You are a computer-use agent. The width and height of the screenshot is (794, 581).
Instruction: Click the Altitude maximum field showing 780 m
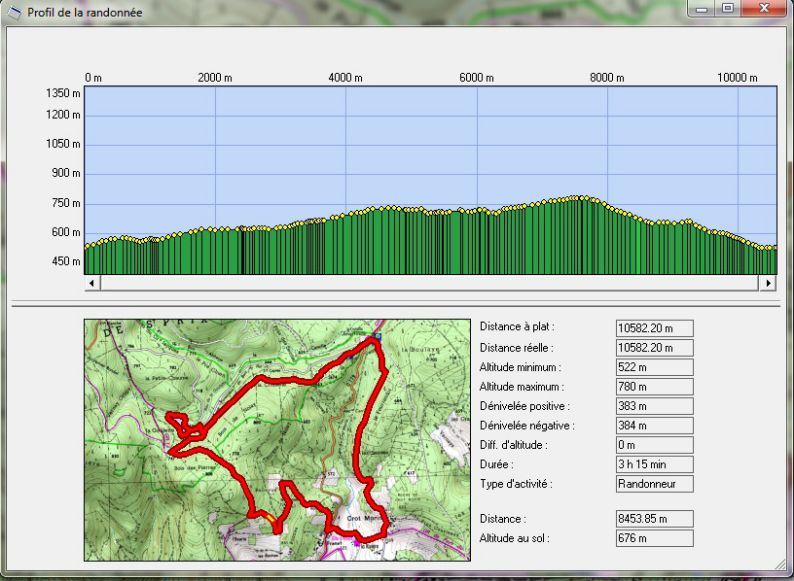(654, 386)
